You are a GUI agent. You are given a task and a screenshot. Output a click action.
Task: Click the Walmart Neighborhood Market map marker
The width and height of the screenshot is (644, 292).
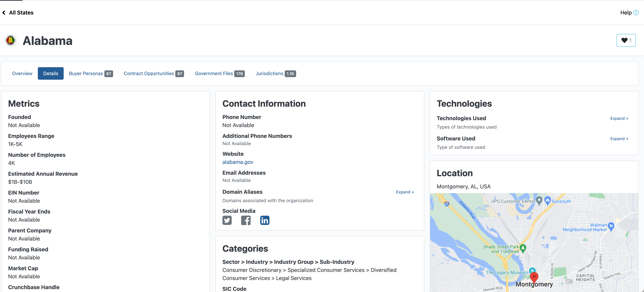point(611,227)
